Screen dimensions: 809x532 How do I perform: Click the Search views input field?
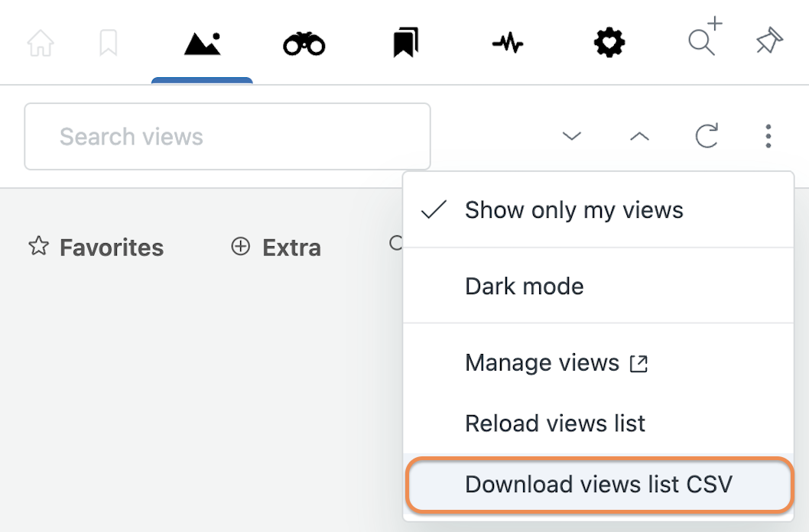(227, 137)
